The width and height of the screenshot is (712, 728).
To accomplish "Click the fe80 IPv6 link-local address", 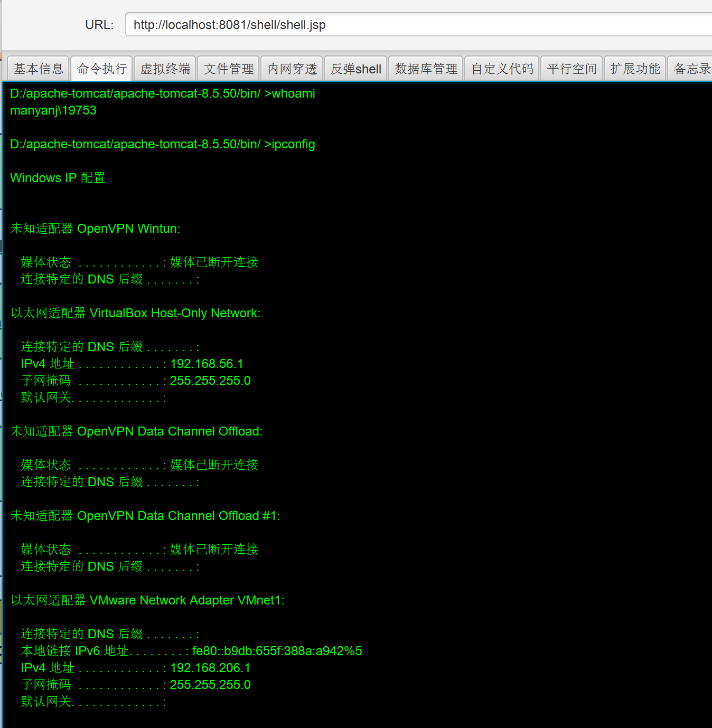I will (x=277, y=651).
